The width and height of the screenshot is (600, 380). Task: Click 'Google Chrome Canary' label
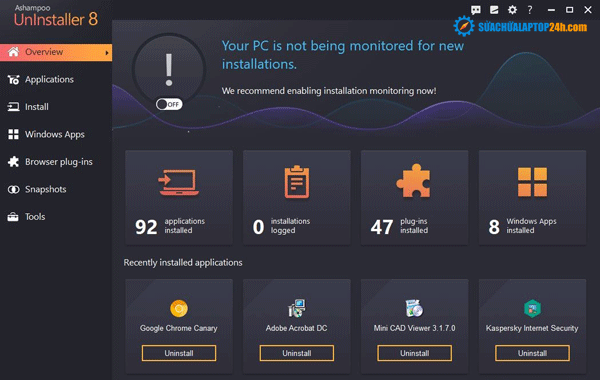(x=179, y=328)
